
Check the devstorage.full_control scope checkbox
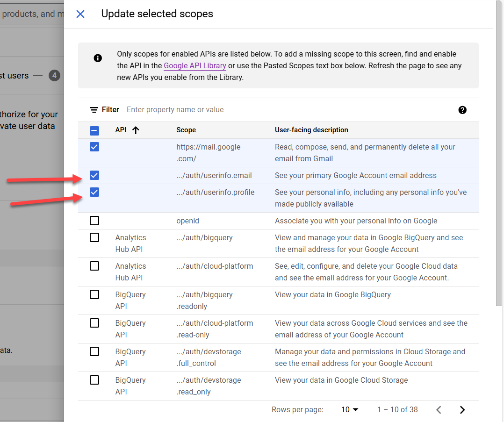pyautogui.click(x=94, y=351)
